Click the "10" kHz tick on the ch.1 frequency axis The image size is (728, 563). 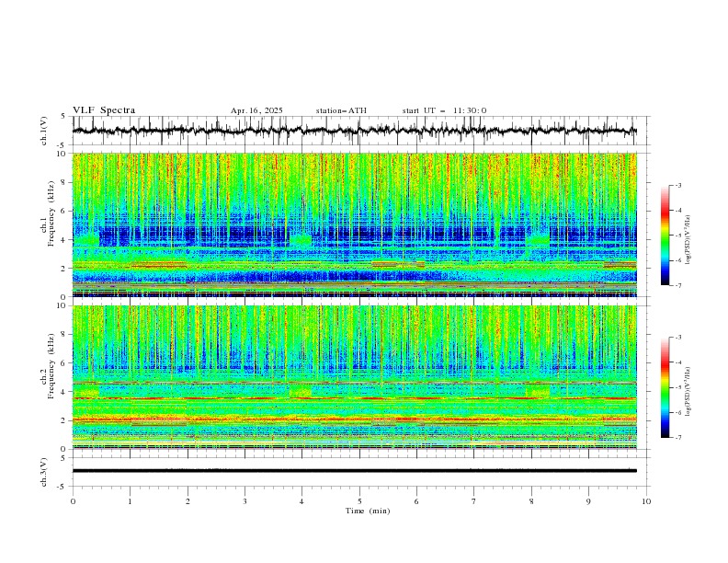[63, 154]
